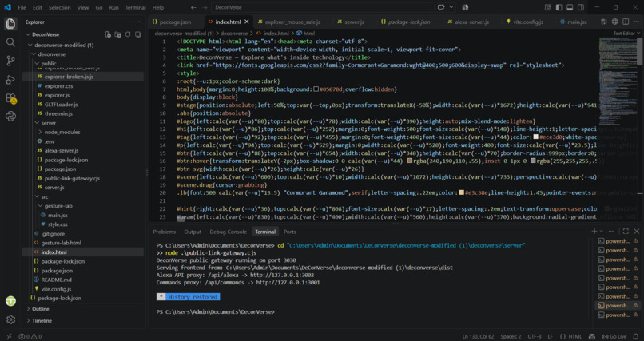
Task: Open the Manage gear in the activity bar
Action: [10, 319]
